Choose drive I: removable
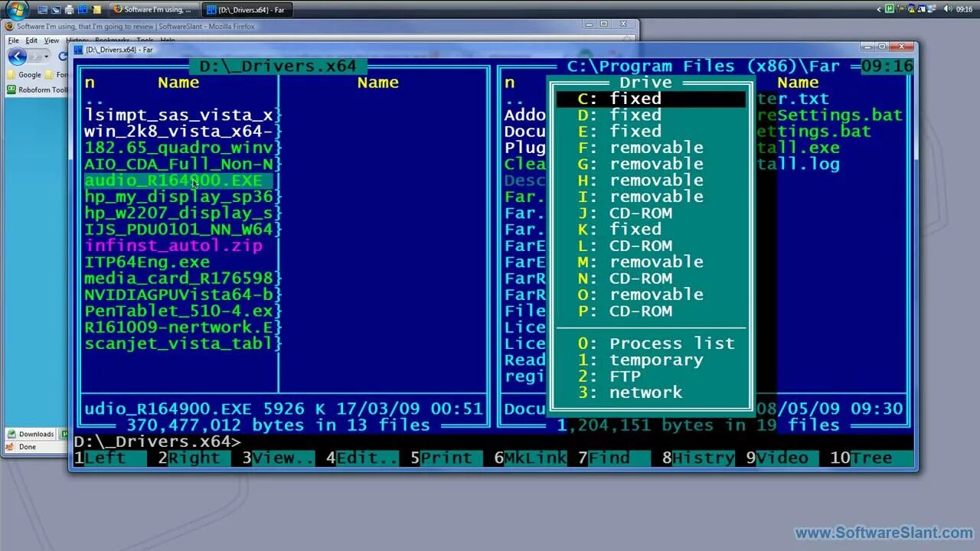 651,197
